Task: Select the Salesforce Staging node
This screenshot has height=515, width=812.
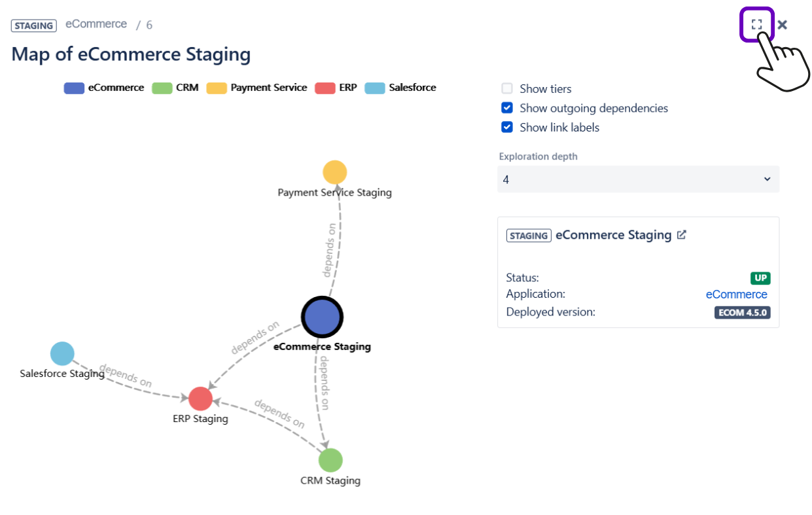Action: [62, 353]
